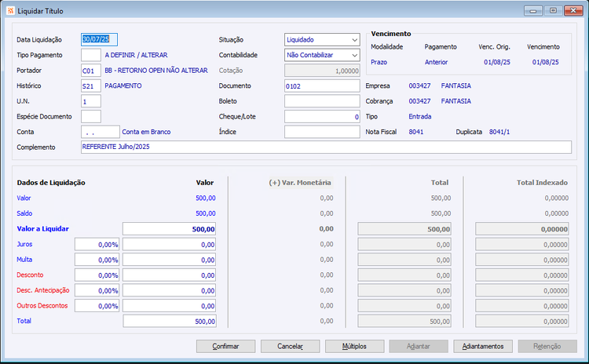Click the Adiantamentos button
Image resolution: width=589 pixels, height=364 pixels.
coord(483,347)
